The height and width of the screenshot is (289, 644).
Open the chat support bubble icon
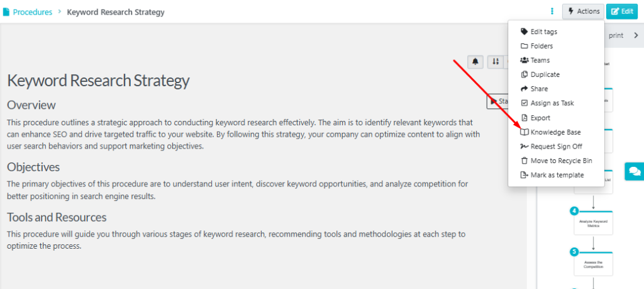point(634,171)
